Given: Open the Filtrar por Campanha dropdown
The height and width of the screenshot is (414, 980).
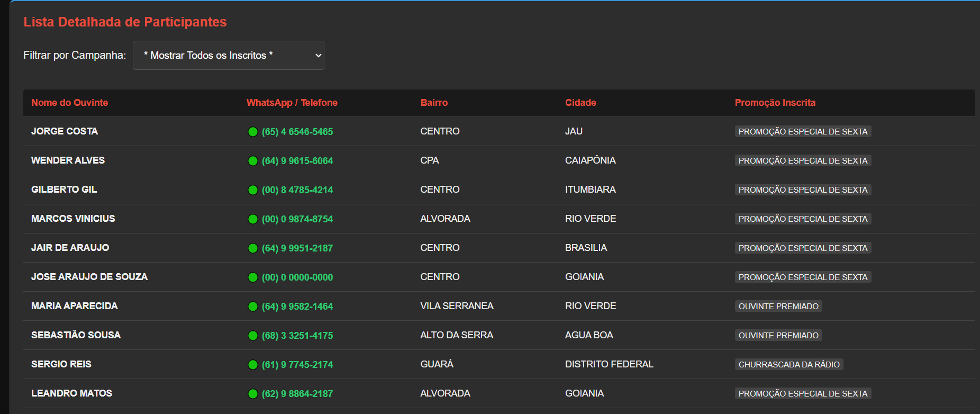Looking at the screenshot, I should point(228,55).
